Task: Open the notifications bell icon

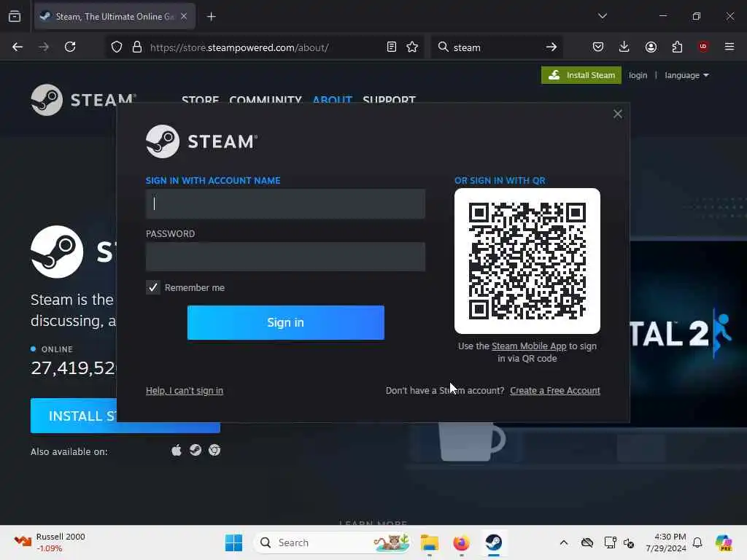Action: (x=697, y=542)
